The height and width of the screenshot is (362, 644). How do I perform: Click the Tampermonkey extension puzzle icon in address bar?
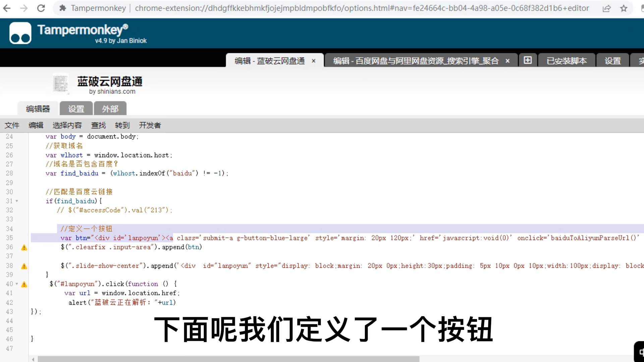pos(62,8)
